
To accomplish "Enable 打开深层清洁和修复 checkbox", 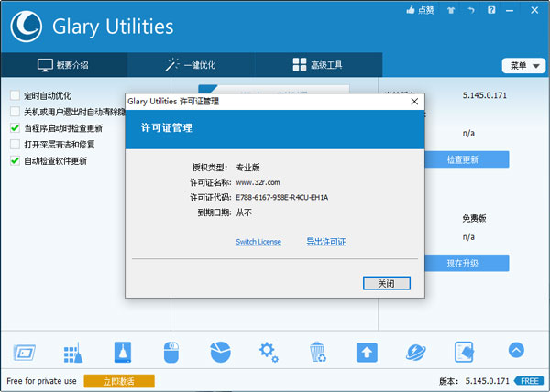I will click(15, 145).
